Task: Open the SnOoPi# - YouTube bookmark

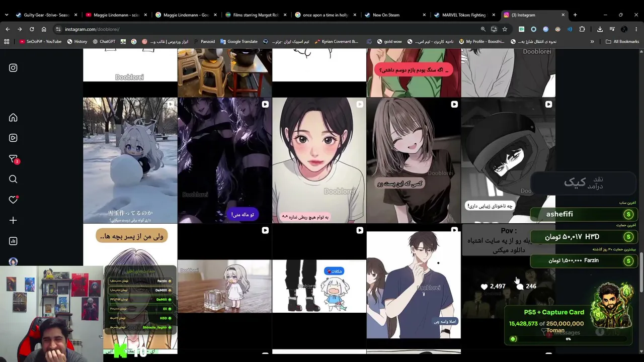Action: 40,42
